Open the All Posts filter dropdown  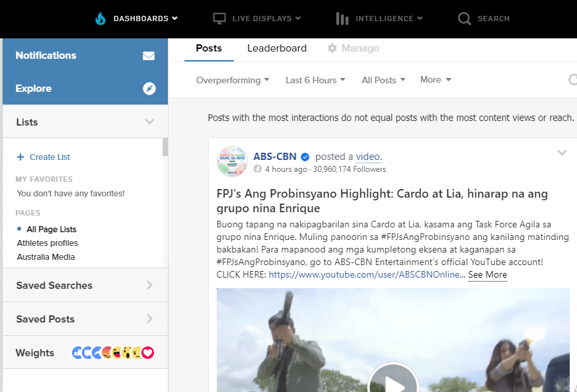pyautogui.click(x=383, y=80)
